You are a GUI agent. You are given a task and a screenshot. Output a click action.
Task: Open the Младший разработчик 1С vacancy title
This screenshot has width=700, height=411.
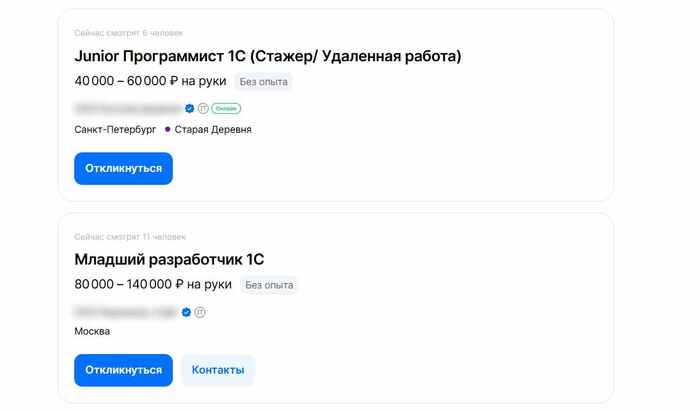169,259
